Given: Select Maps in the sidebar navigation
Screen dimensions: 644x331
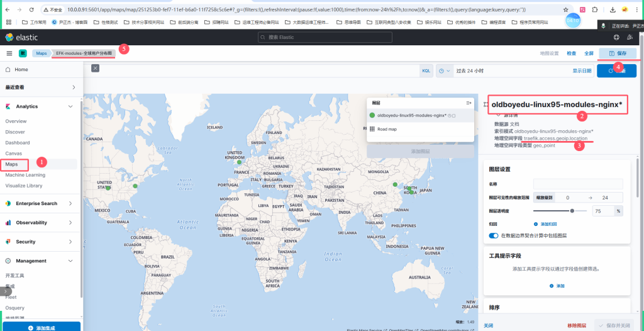Looking at the screenshot, I should pyautogui.click(x=12, y=164).
